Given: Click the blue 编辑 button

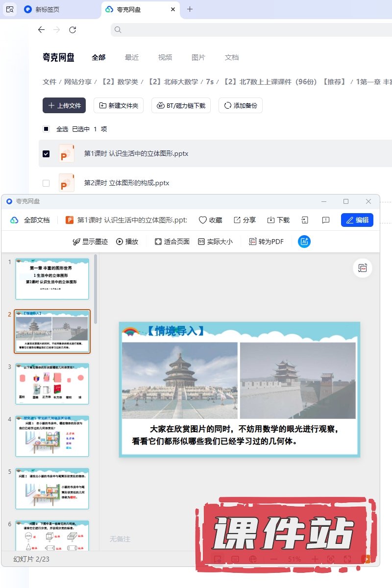Looking at the screenshot, I should point(357,220).
